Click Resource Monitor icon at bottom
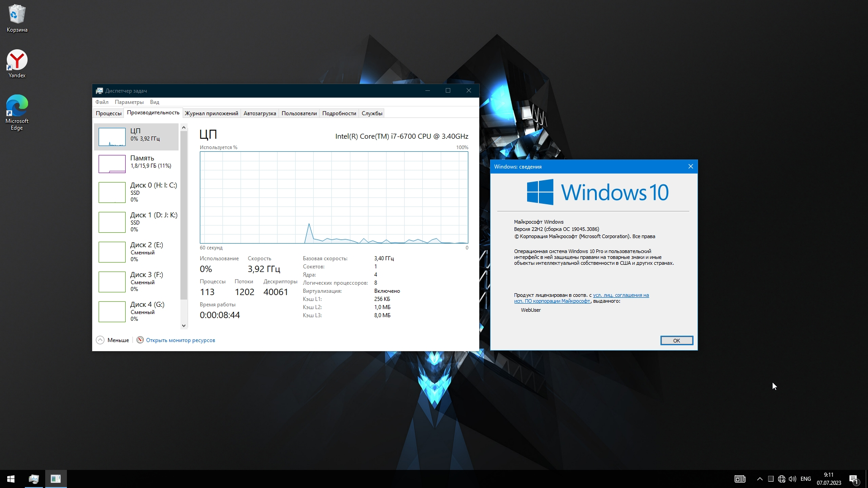The height and width of the screenshot is (488, 868). pos(140,340)
